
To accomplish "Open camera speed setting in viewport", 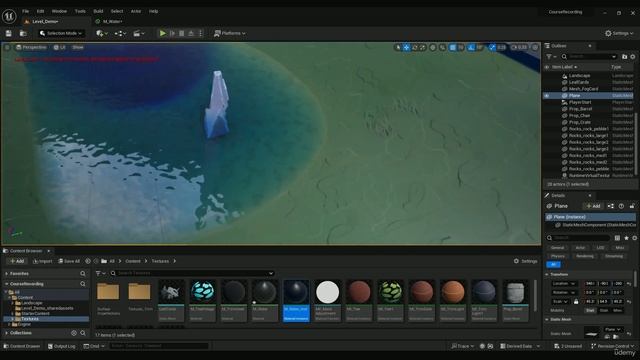I will tap(519, 47).
